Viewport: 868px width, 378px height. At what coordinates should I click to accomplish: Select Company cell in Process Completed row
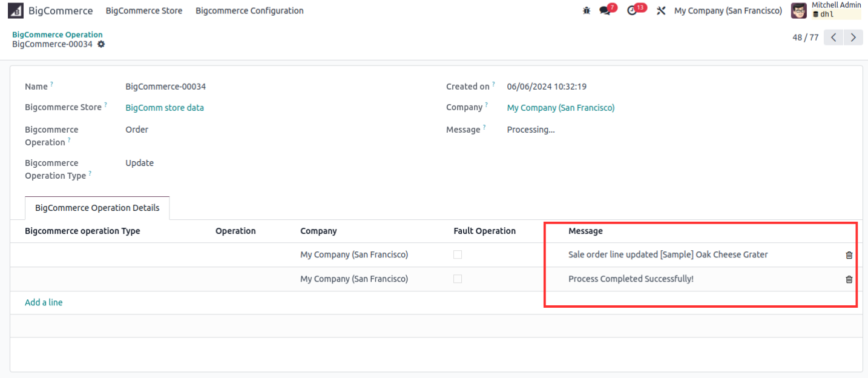click(354, 279)
